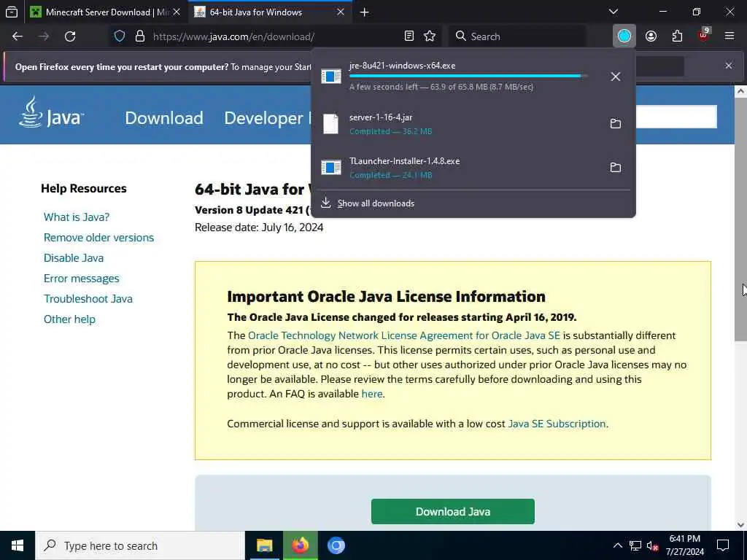Show server-1-16-4.jar in folder
Image resolution: width=747 pixels, height=560 pixels.
tap(616, 124)
